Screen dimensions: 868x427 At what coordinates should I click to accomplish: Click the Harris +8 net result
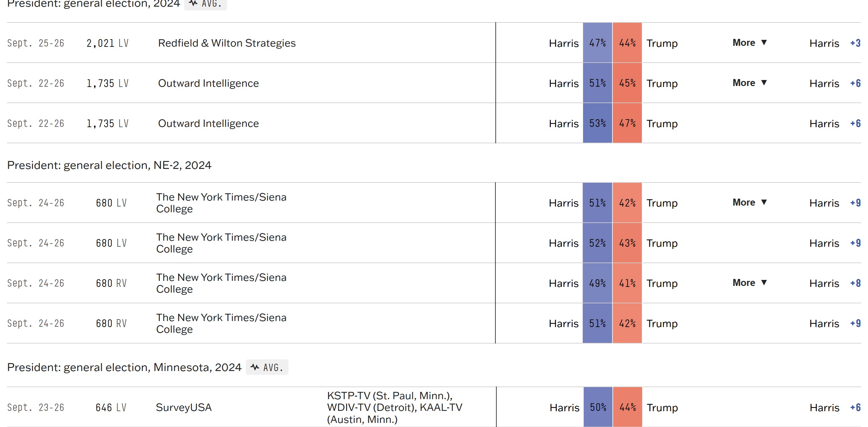pyautogui.click(x=835, y=283)
